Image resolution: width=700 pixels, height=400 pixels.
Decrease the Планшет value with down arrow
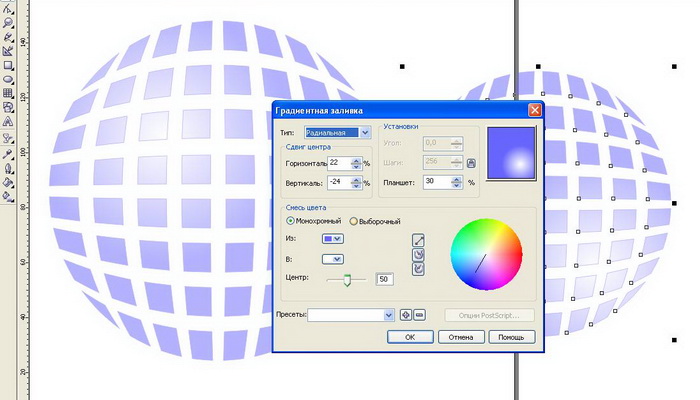[x=456, y=185]
